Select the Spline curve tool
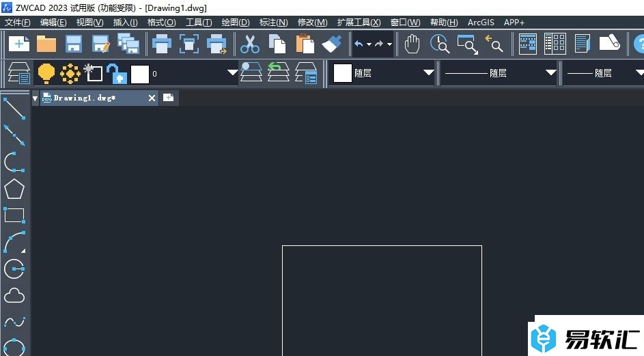 [x=14, y=322]
